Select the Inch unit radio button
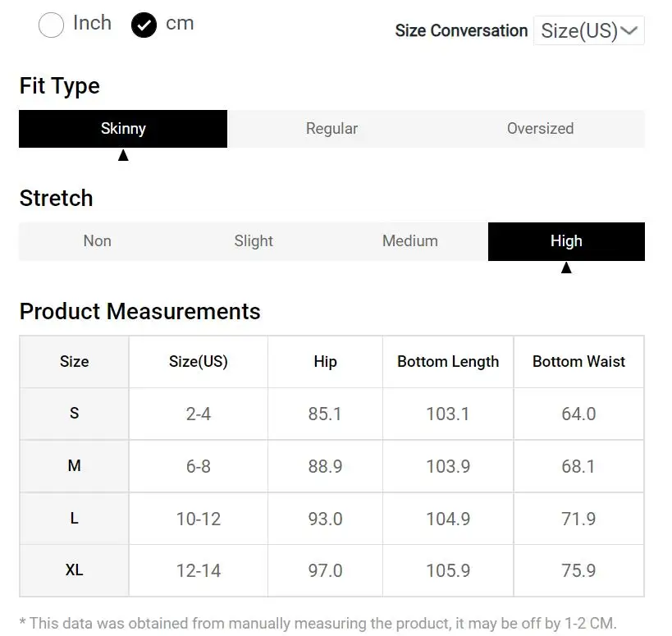This screenshot has width=672, height=636. coord(52,25)
